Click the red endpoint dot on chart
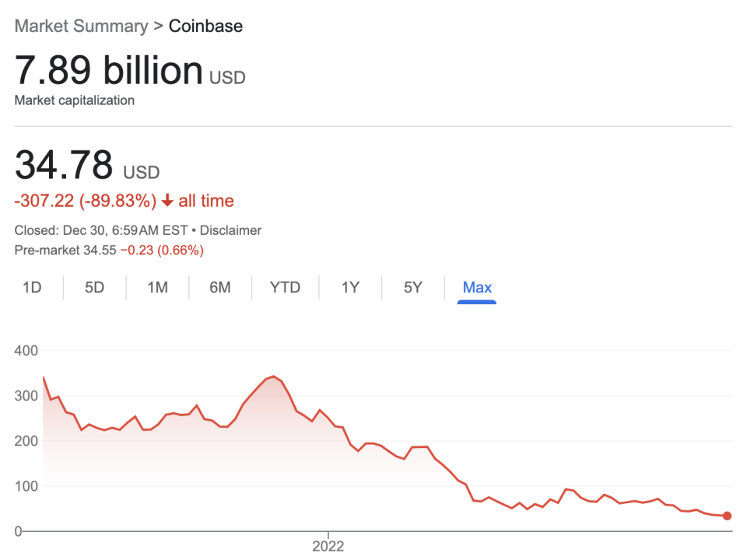 [x=727, y=516]
